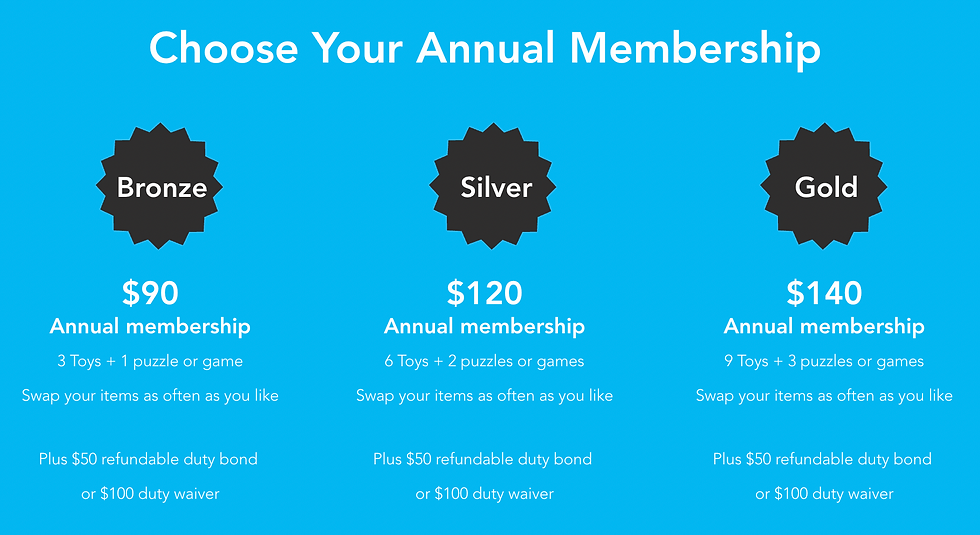
Task: Click Gold's $100 duty waiver text
Action: click(824, 494)
